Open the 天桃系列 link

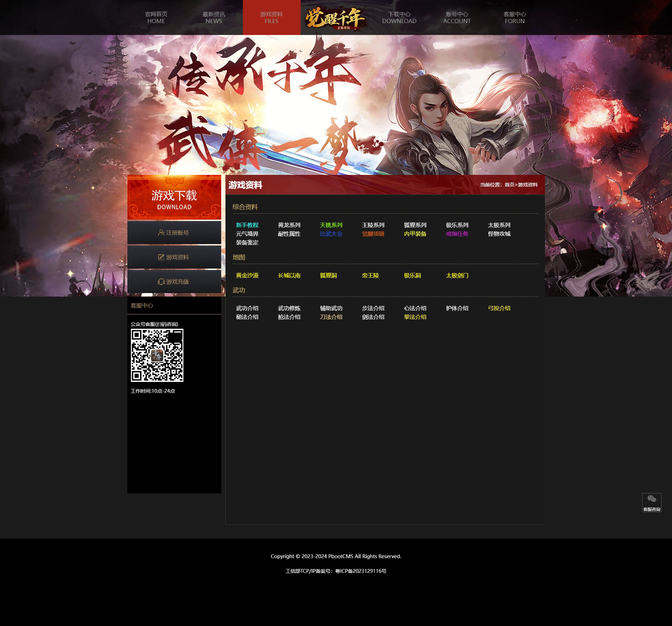[331, 225]
